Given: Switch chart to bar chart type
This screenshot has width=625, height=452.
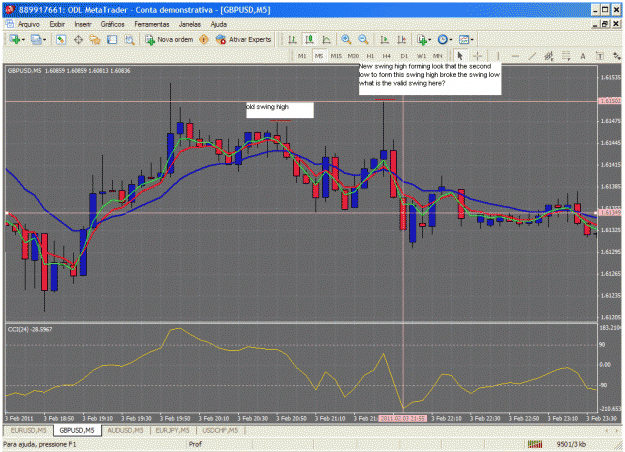Looking at the screenshot, I should pos(292,39).
